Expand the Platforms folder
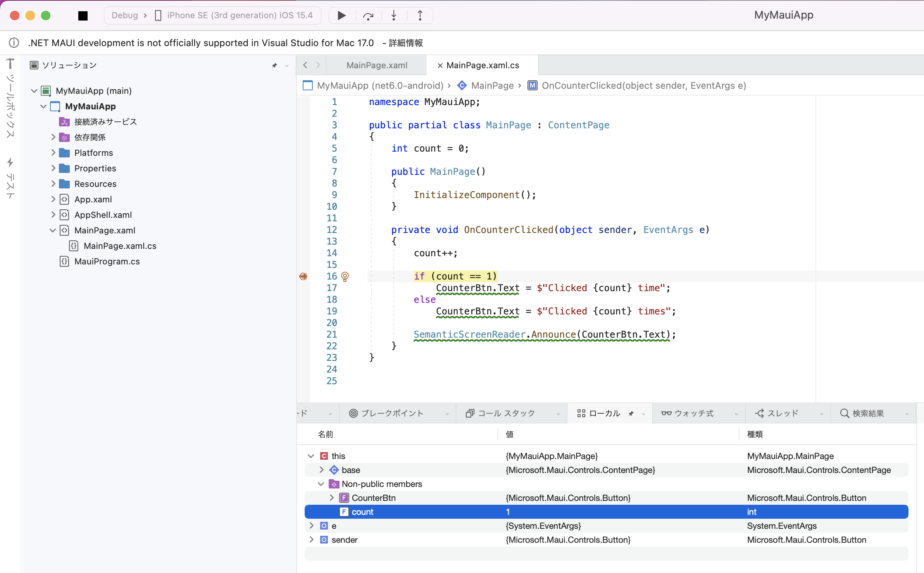The image size is (924, 573). tap(53, 152)
